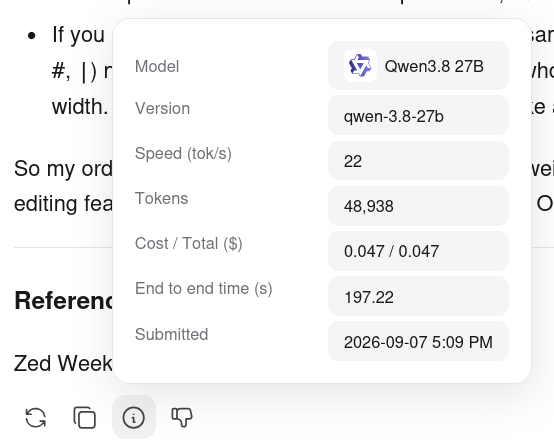Click the thumbs down feedback icon
The image size is (554, 442).
(182, 418)
